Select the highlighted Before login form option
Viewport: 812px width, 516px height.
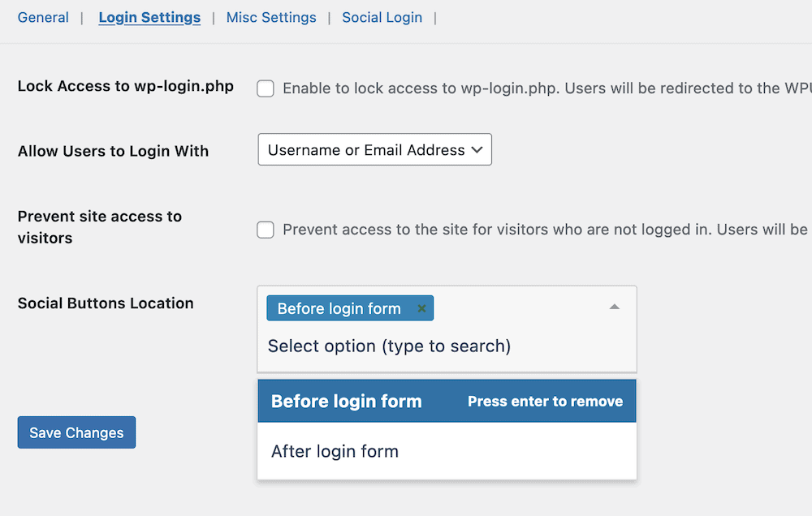[x=447, y=401]
